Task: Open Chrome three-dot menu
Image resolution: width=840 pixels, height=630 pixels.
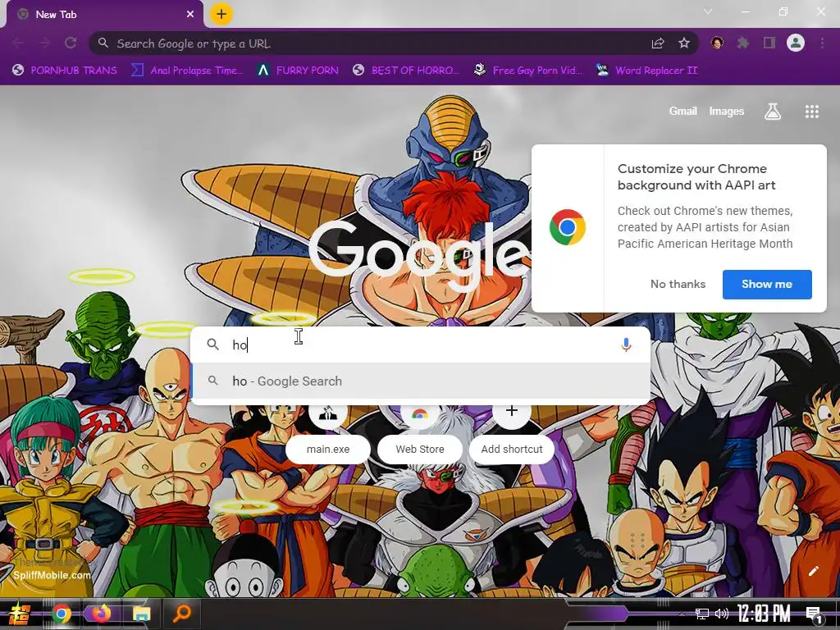Action: pos(822,43)
